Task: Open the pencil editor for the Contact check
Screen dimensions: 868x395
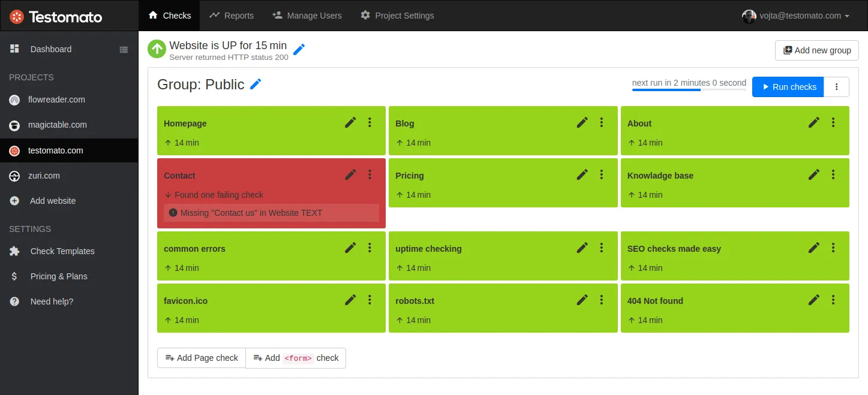Action: point(350,174)
